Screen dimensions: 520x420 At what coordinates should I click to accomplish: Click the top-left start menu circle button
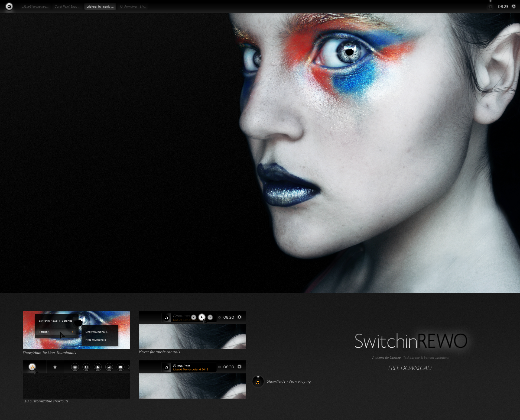[9, 7]
